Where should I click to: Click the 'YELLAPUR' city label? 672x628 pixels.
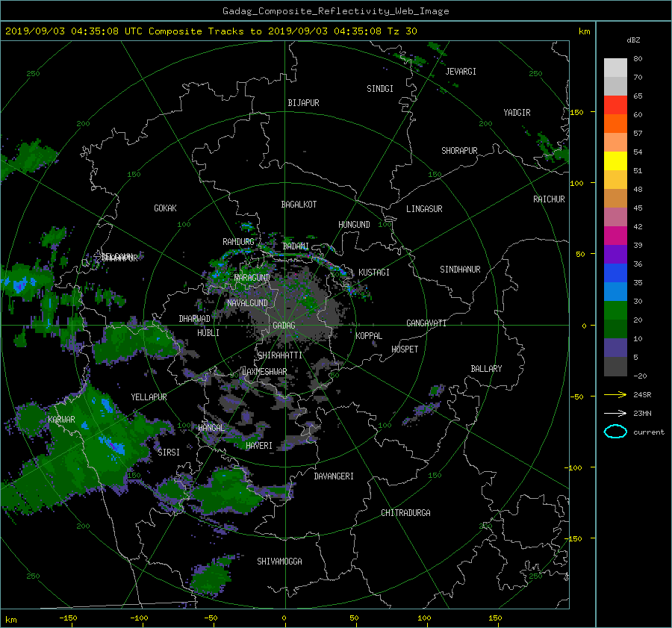[x=149, y=397]
